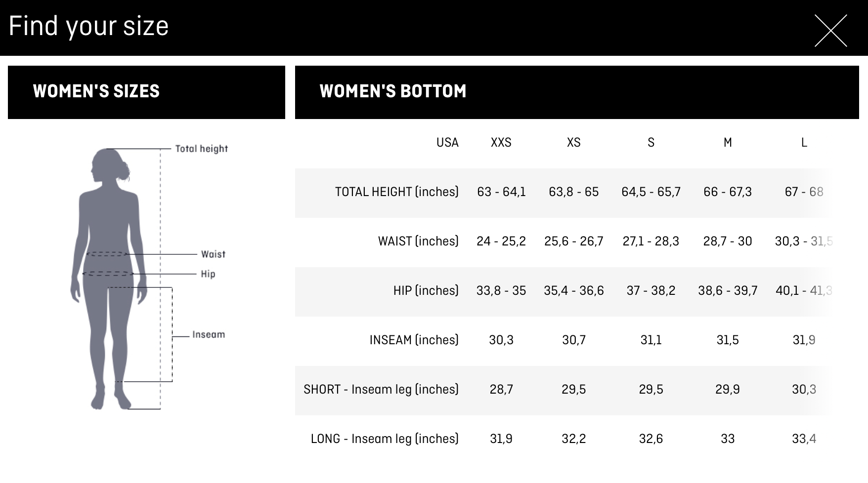This screenshot has width=868, height=483.
Task: Select the S size column header
Action: (651, 143)
